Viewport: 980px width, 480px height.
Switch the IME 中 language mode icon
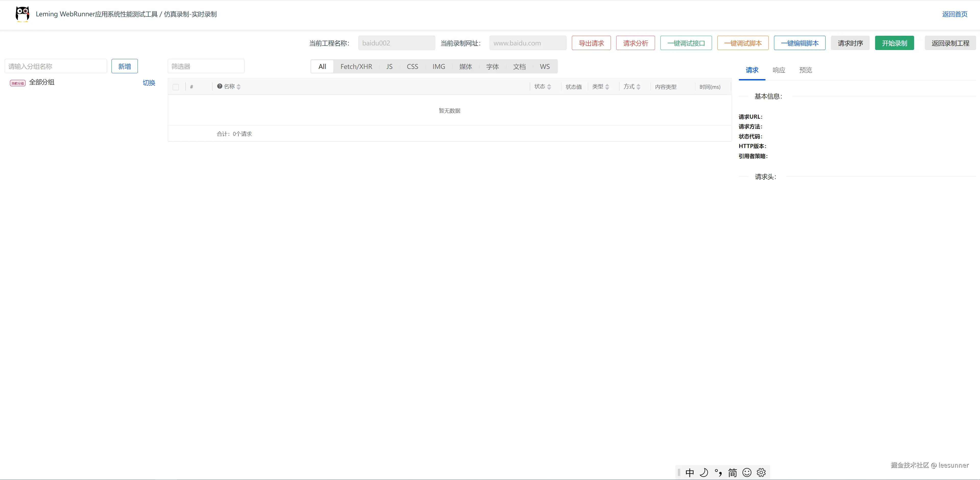[x=690, y=472]
